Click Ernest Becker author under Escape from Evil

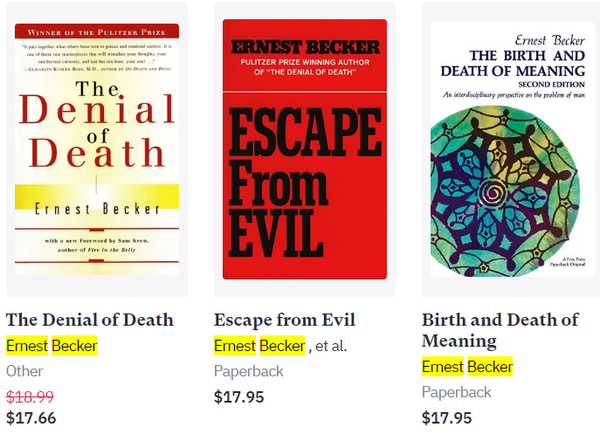click(258, 346)
